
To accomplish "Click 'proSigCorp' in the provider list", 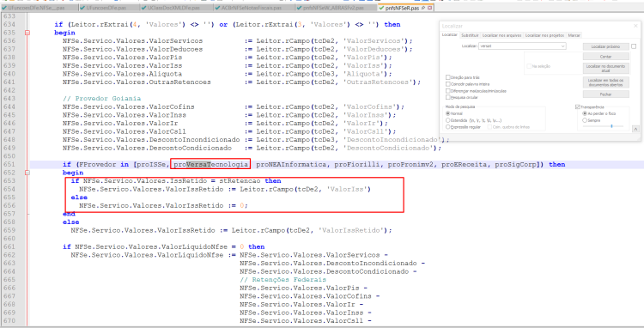I will tap(515, 165).
